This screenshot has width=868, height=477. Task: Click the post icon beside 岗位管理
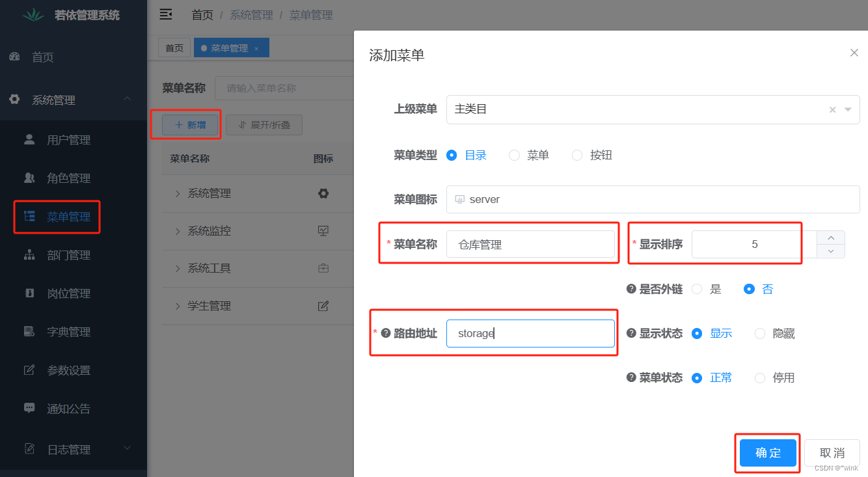[x=29, y=293]
